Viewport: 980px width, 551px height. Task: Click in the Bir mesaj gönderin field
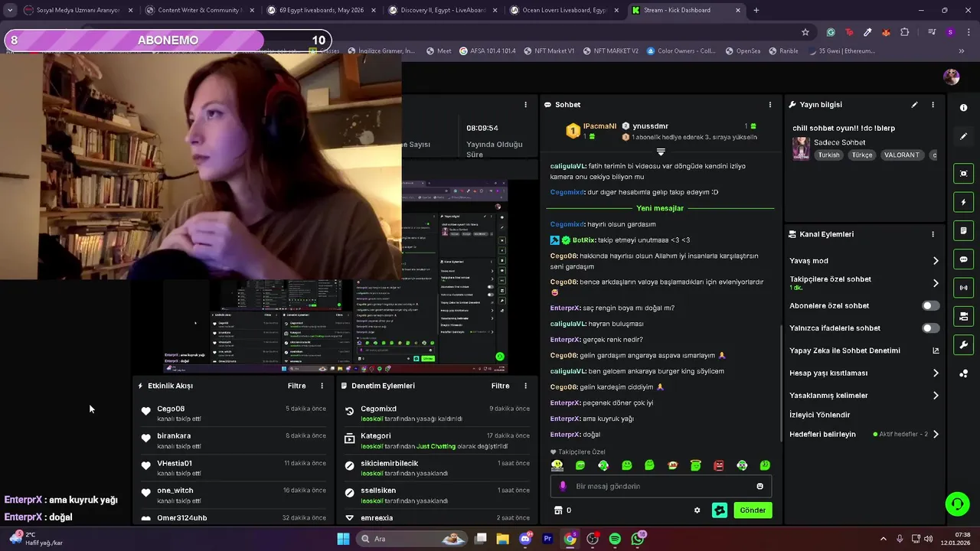(x=661, y=486)
